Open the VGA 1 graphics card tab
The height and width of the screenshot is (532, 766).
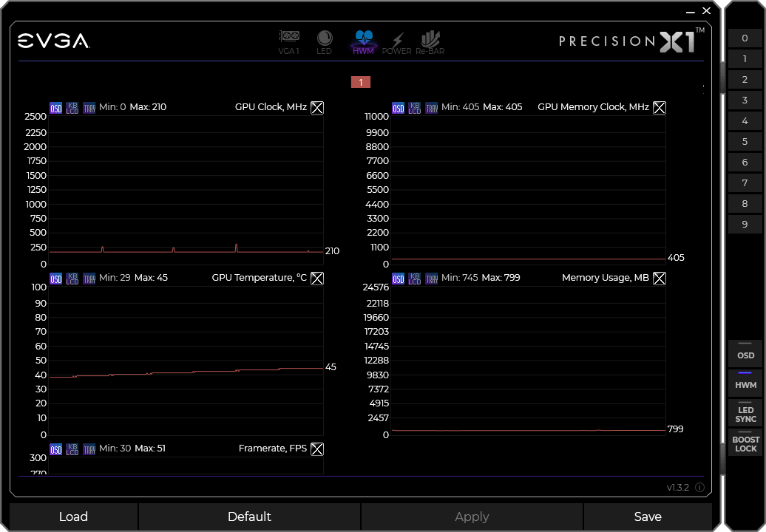[x=288, y=41]
